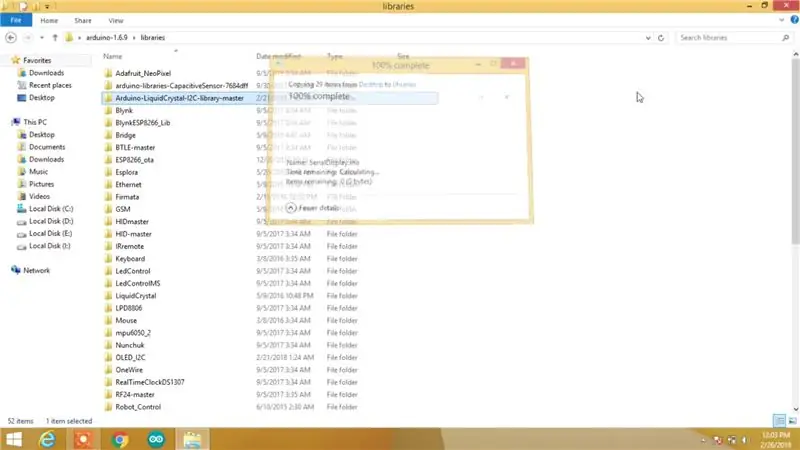Refresh the libraries folder
Viewport: 800px width, 450px height.
click(661, 38)
